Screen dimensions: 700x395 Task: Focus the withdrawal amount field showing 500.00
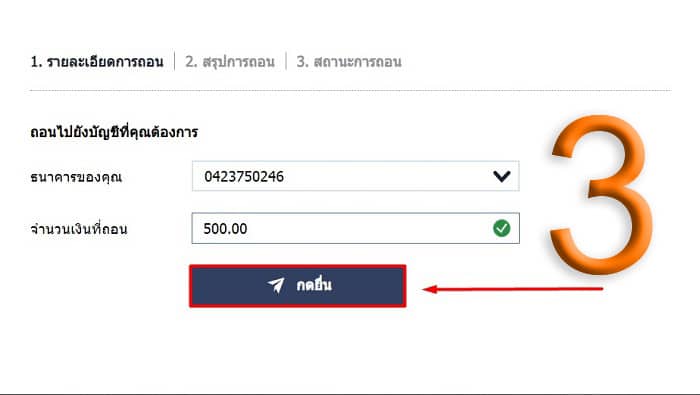(x=355, y=228)
